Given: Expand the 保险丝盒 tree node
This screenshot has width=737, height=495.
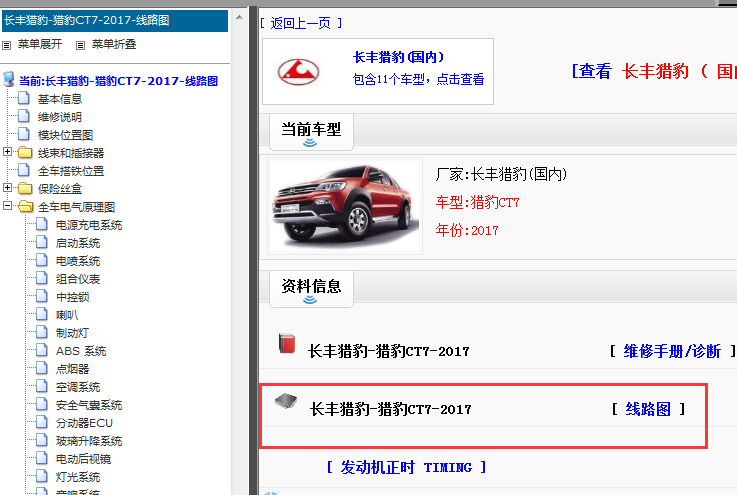Looking at the screenshot, I should 7,188.
